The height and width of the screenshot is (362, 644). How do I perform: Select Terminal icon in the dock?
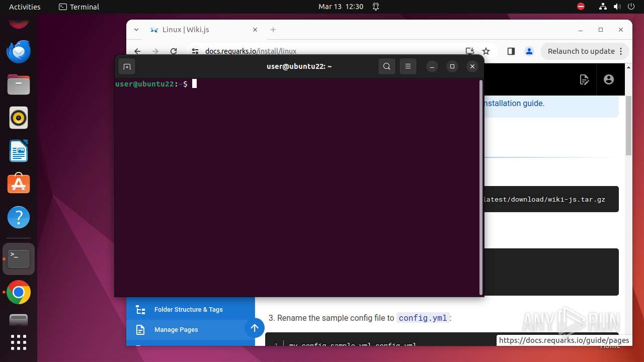pyautogui.click(x=19, y=259)
